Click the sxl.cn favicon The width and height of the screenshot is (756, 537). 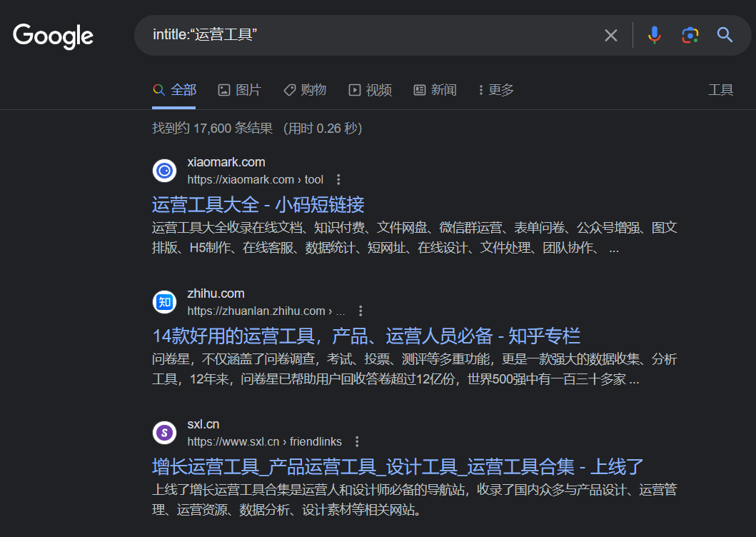164,433
